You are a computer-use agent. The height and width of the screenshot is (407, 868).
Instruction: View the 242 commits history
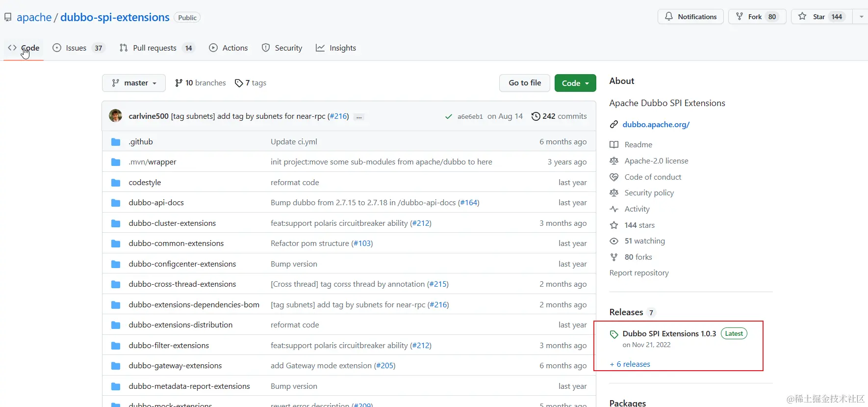coord(559,116)
